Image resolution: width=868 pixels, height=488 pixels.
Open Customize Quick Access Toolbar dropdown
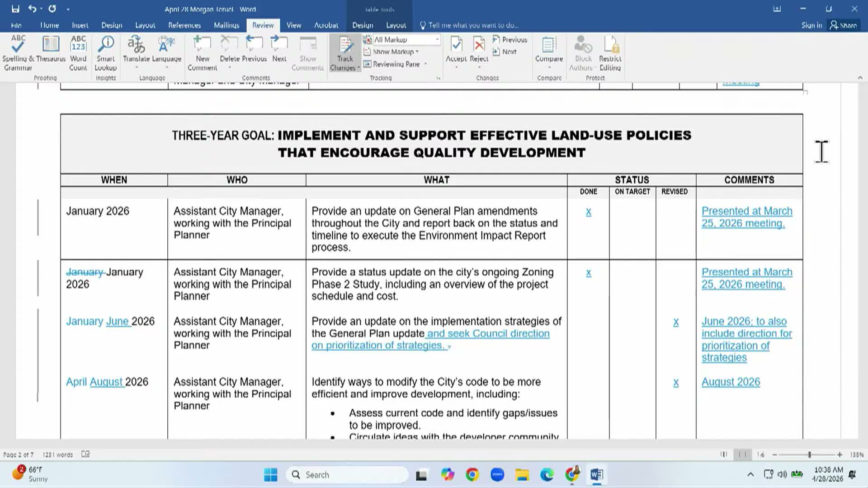68,9
